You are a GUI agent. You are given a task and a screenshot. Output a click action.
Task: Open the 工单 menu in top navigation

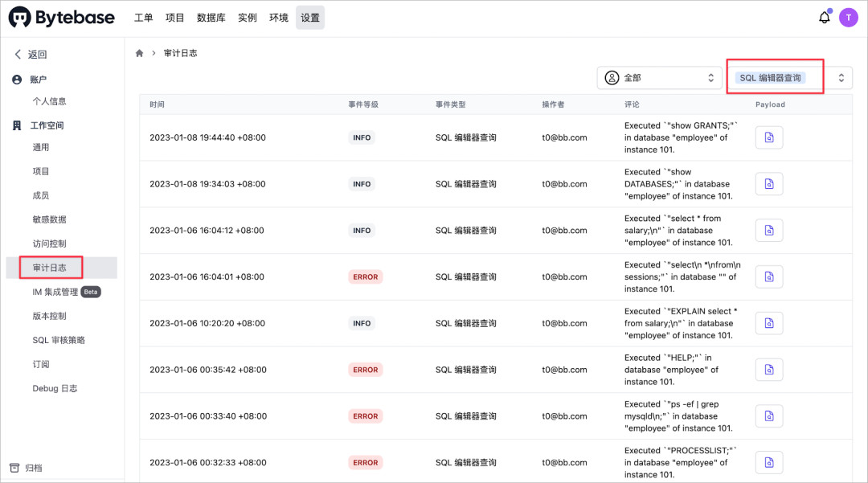(143, 18)
